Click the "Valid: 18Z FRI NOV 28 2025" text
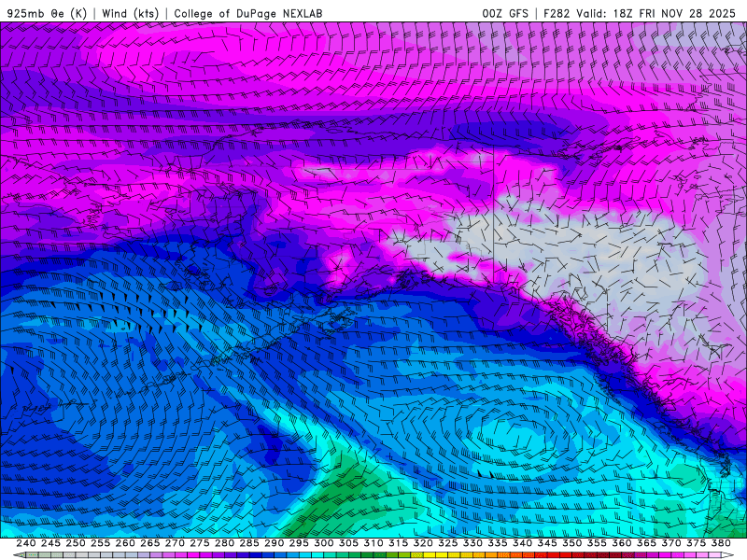This screenshot has width=747, height=560. pyautogui.click(x=656, y=13)
